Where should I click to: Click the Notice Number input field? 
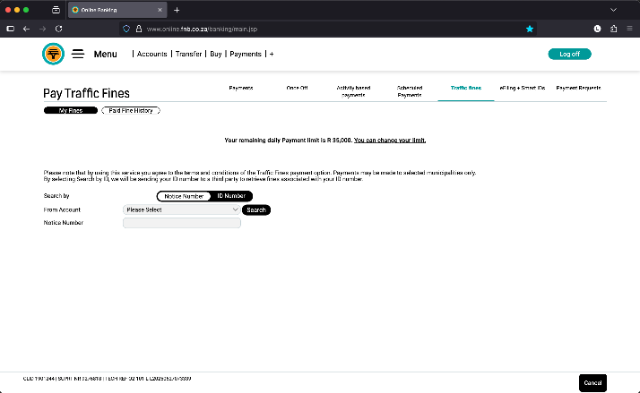coord(182,223)
